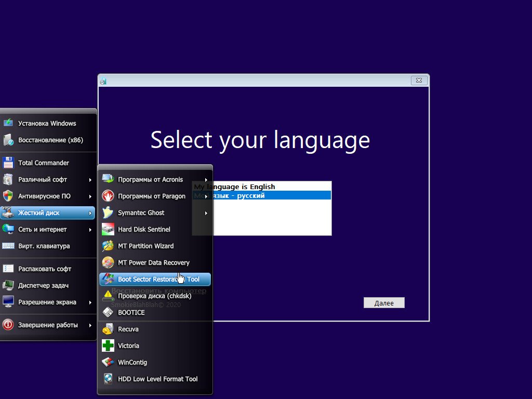
Task: Choose WinContig label in submenu
Action: (x=132, y=362)
